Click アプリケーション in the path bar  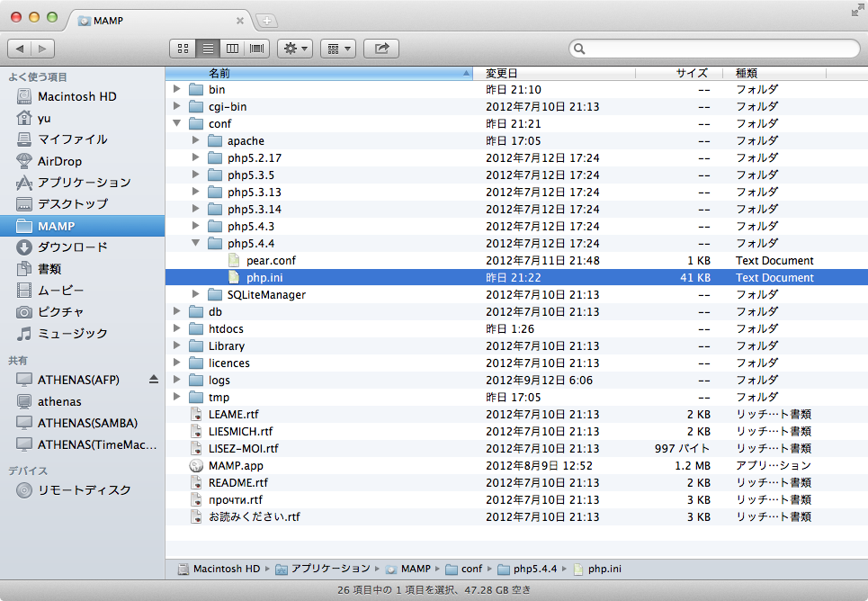click(x=323, y=569)
